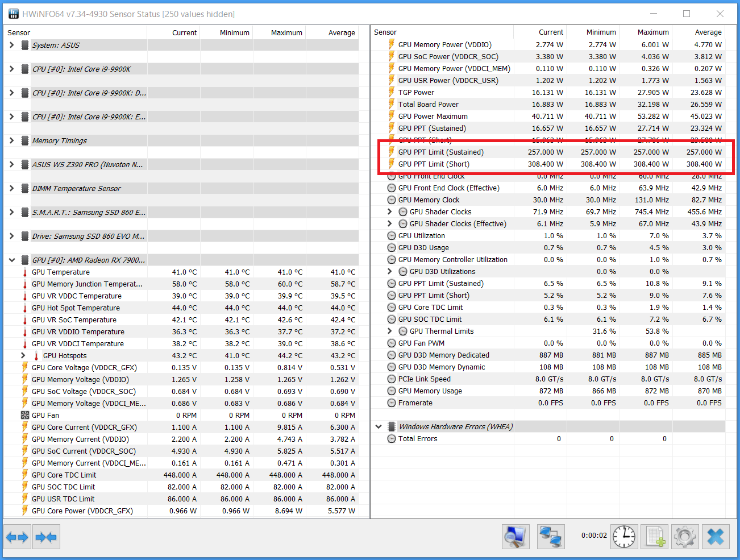Select the GPU Hot Spot Temperature row
This screenshot has width=740, height=560.
[x=182, y=308]
